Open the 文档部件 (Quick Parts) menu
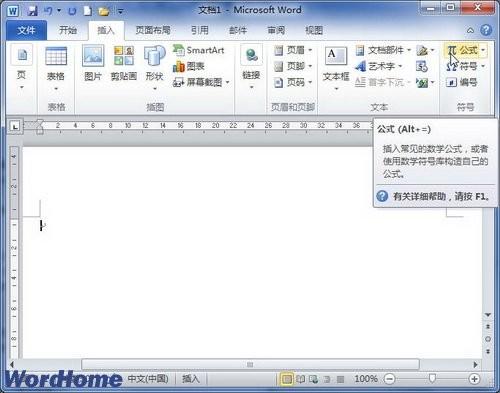 point(383,50)
